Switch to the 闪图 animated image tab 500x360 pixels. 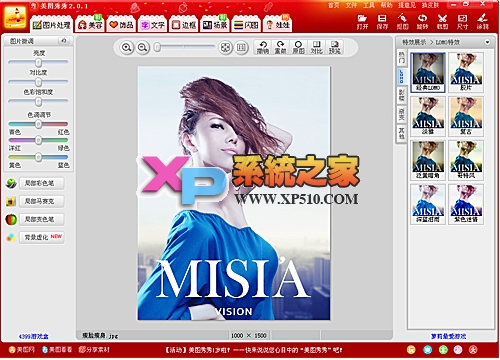[246, 25]
